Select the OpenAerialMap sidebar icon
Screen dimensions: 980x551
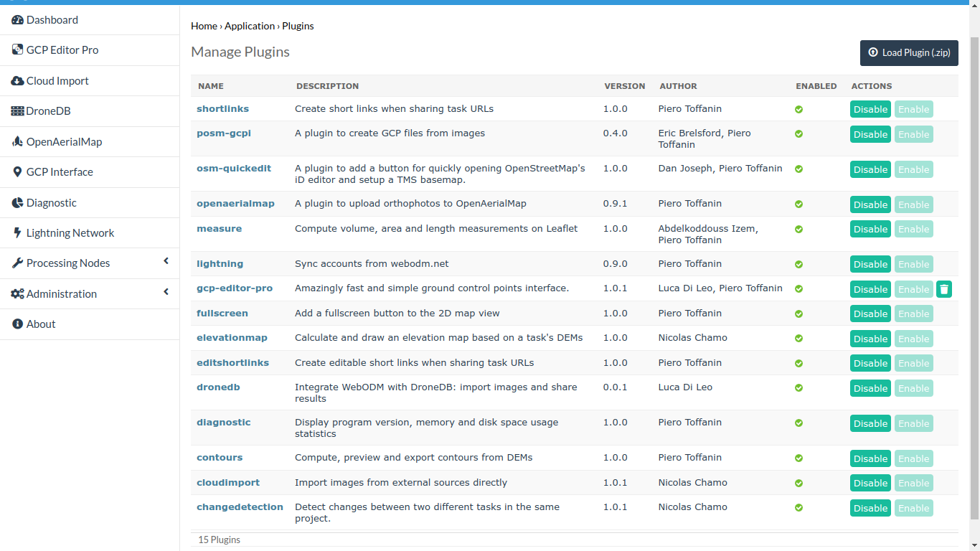17,141
